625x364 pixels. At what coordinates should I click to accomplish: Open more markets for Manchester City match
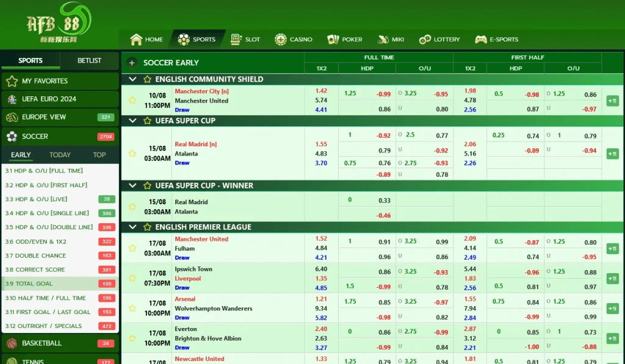point(612,101)
